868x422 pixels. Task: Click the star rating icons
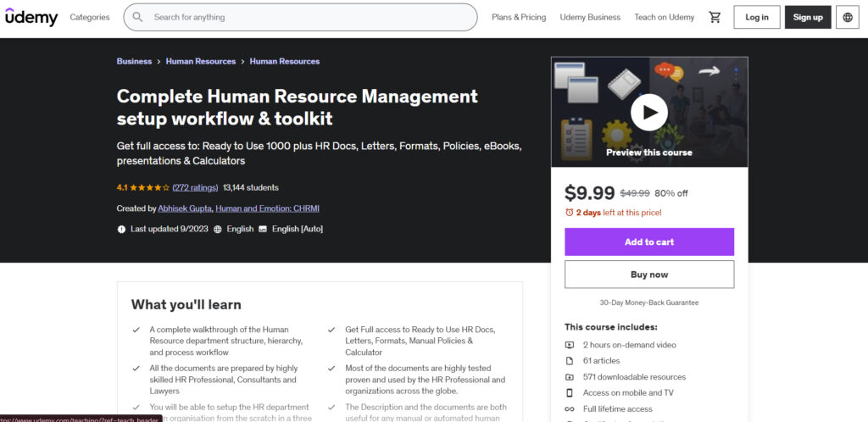pos(150,187)
